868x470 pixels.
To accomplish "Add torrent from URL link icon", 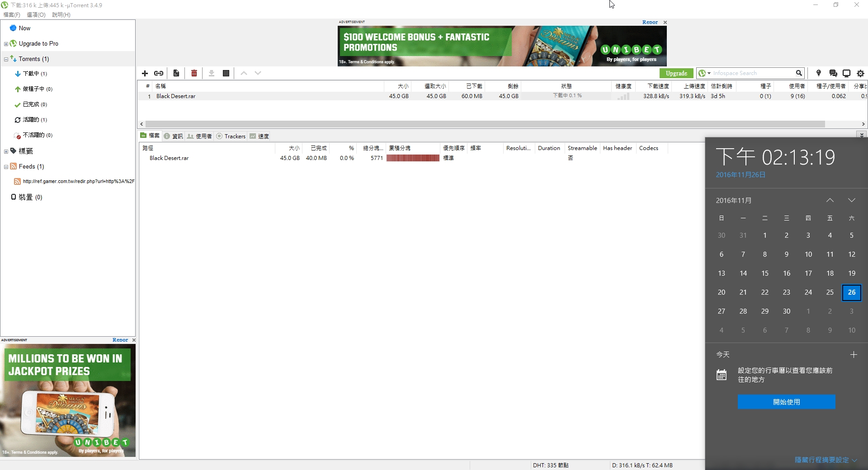I will click(159, 73).
